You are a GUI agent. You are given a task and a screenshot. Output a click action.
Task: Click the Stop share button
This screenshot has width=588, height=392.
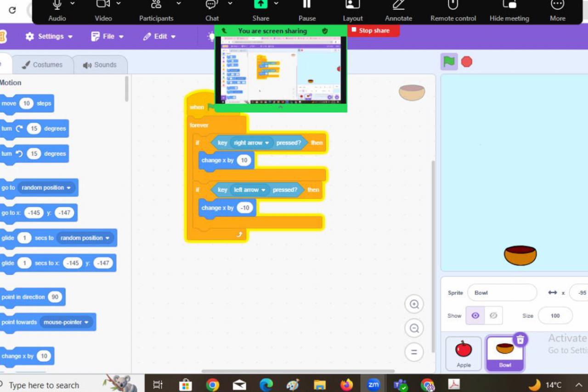[373, 30]
